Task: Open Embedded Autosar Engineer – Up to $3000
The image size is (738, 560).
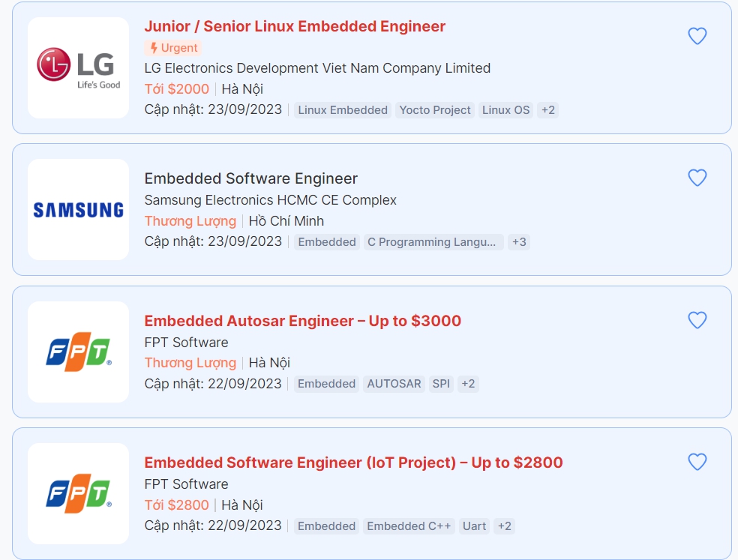Action: click(302, 321)
